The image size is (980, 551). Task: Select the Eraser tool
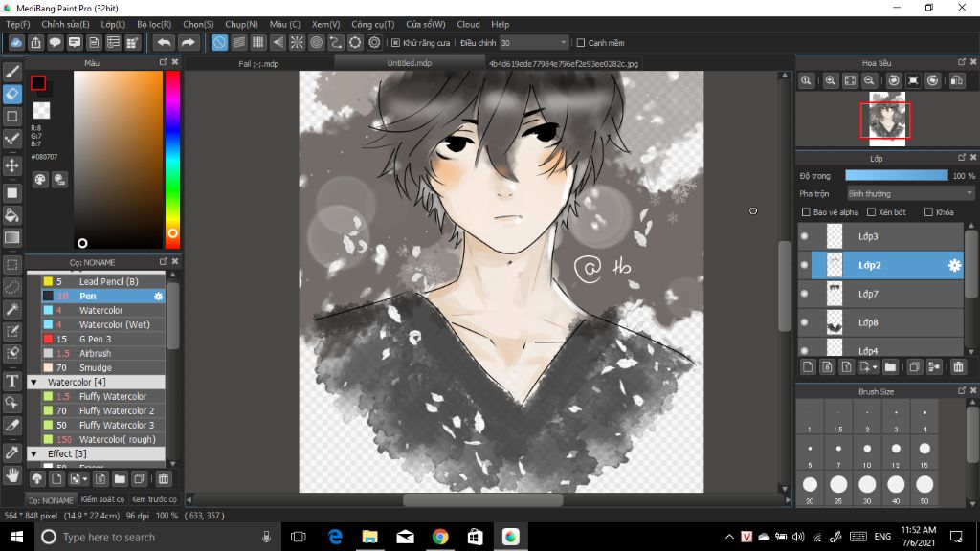tap(11, 94)
